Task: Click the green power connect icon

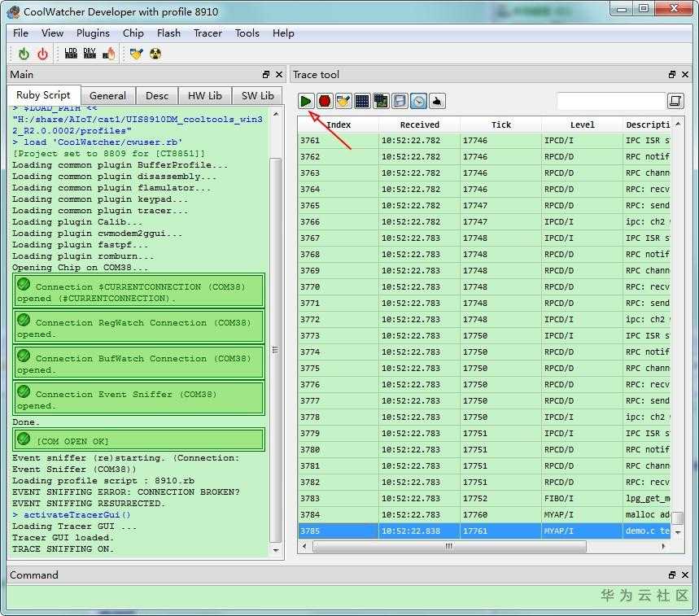Action: point(24,54)
